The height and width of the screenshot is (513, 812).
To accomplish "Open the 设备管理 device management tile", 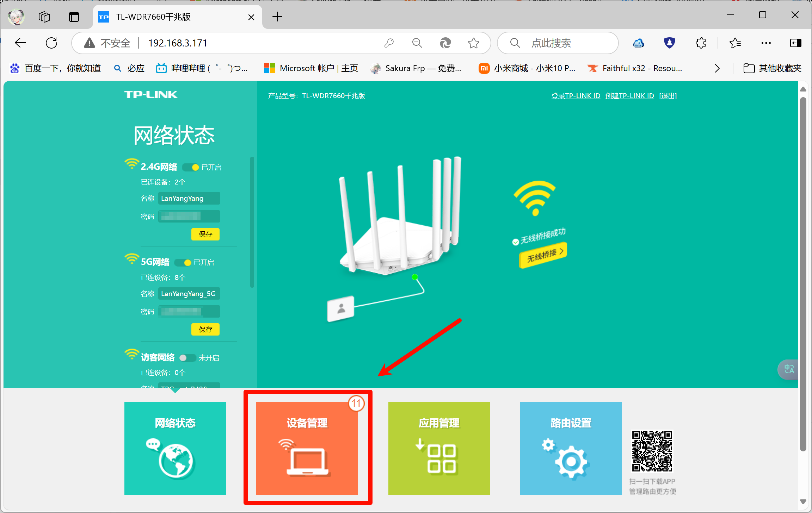I will tap(307, 448).
